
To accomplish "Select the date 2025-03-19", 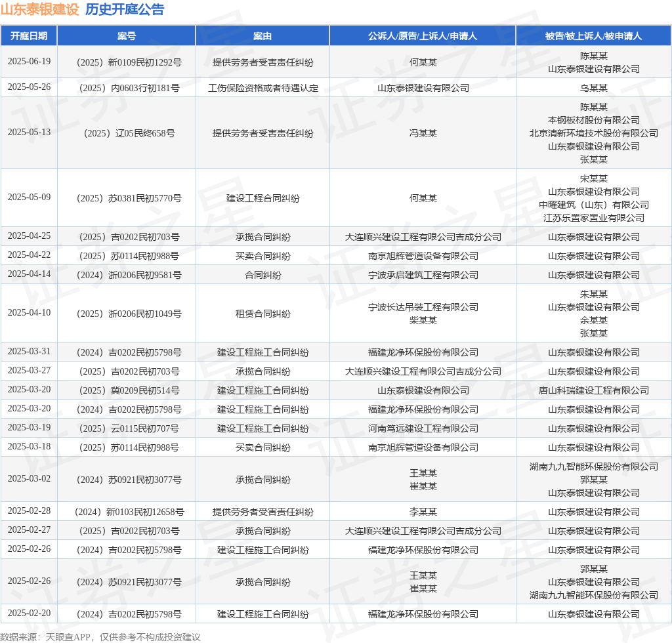I will (29, 428).
